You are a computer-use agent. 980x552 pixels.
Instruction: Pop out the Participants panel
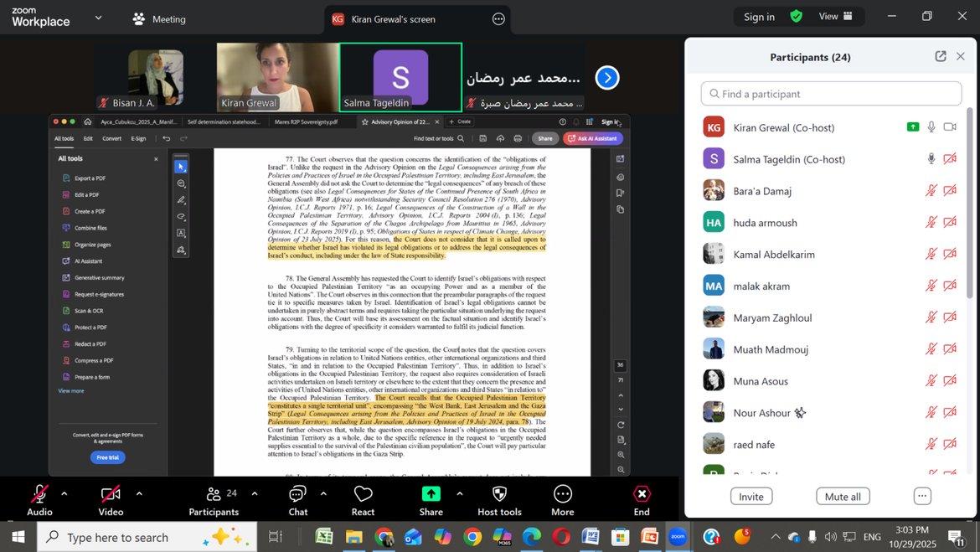(x=941, y=57)
